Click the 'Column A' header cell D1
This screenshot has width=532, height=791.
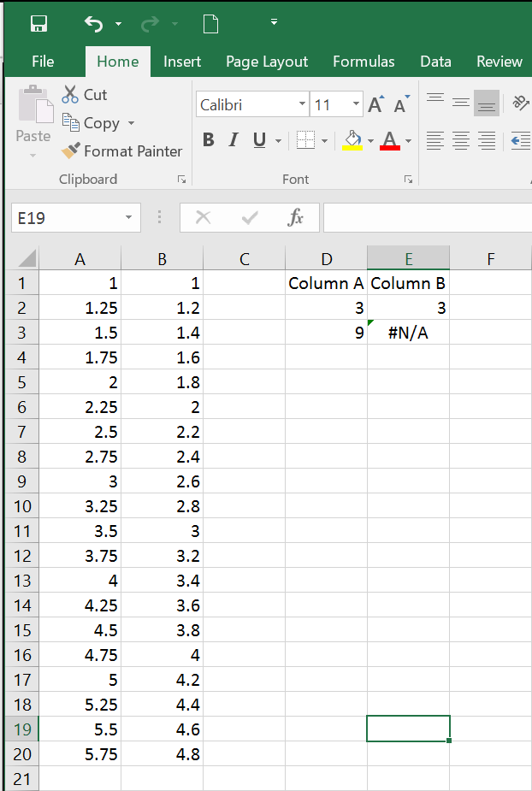coord(326,284)
